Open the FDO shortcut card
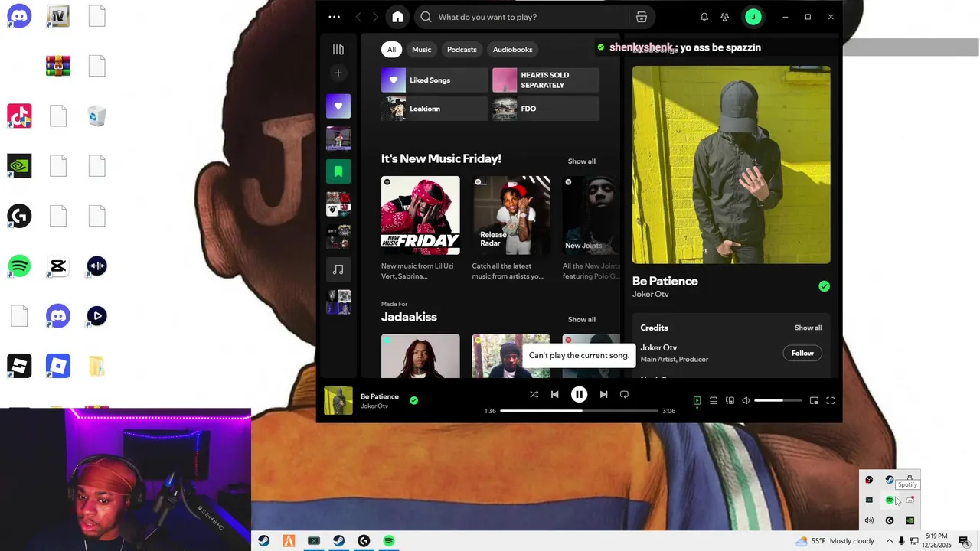Image resolution: width=980 pixels, height=551 pixels. coord(546,109)
